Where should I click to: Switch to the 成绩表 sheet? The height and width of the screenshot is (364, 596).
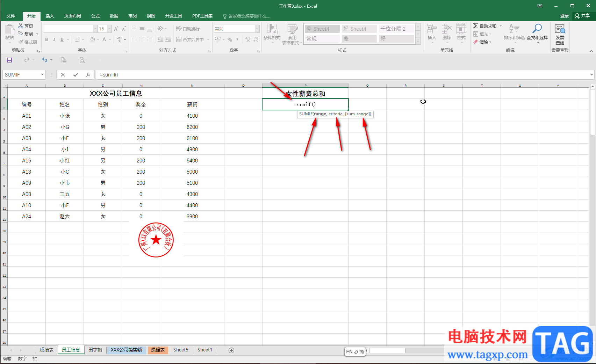coord(46,350)
